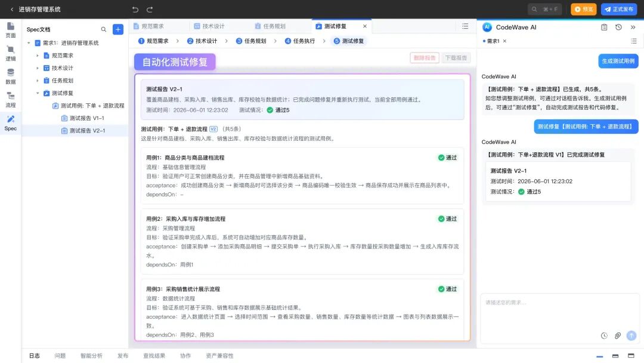Attach a file with the paperclip icon

[x=617, y=336]
